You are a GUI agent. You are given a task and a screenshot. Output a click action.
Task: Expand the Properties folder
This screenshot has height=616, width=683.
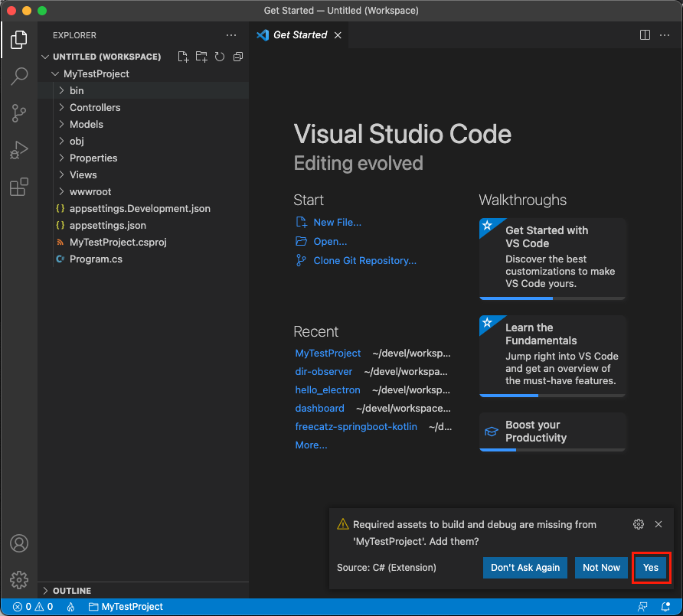143,158
